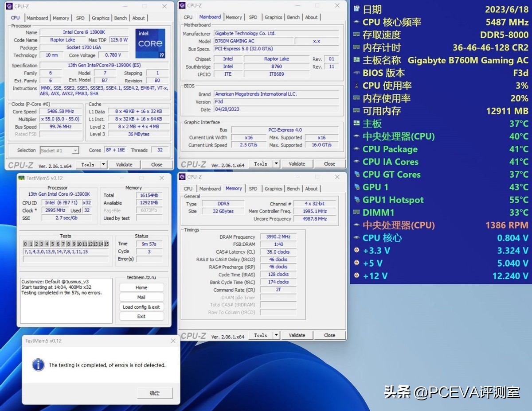This screenshot has width=532, height=411.
Task: Switch to the SPD tab
Action: [x=80, y=18]
